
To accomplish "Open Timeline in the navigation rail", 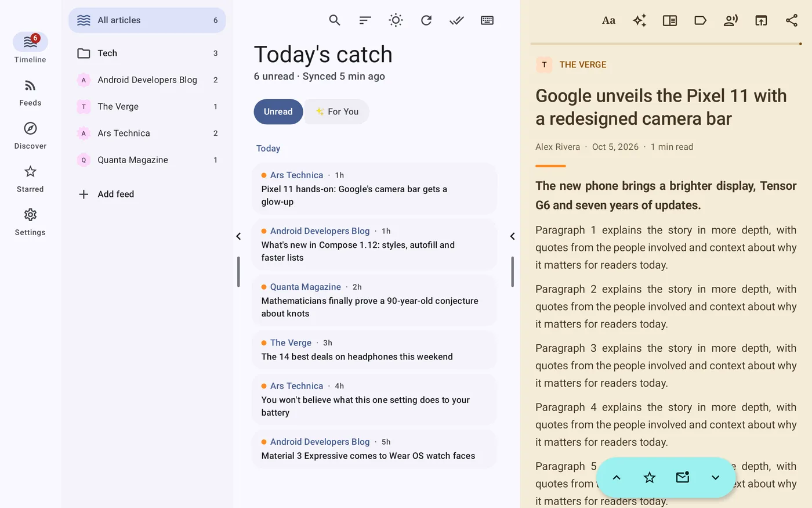I will tap(30, 48).
